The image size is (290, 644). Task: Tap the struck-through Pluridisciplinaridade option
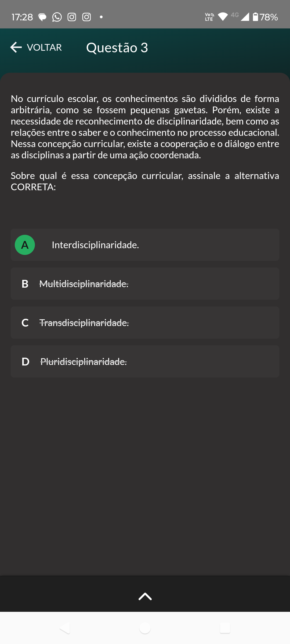click(x=84, y=361)
